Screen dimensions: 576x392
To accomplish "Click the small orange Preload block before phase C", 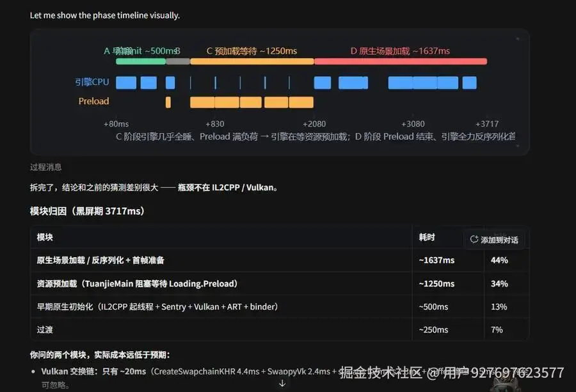I will click(168, 102).
